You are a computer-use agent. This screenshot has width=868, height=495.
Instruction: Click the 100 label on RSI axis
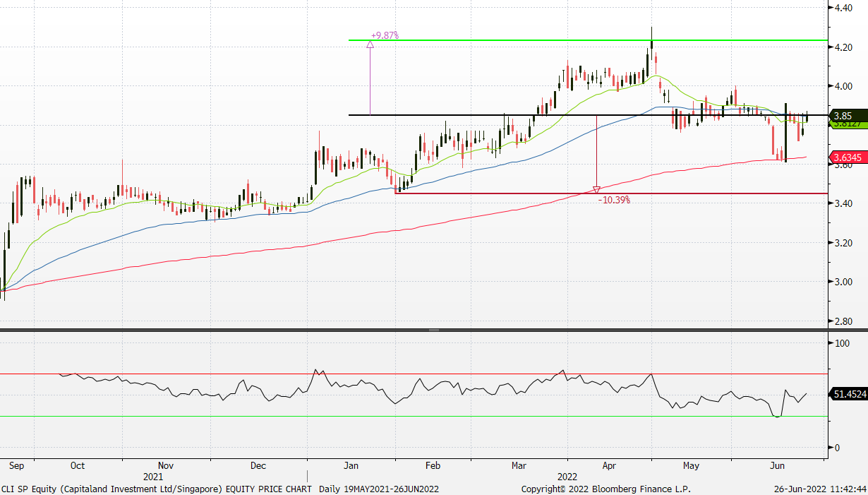(841, 343)
